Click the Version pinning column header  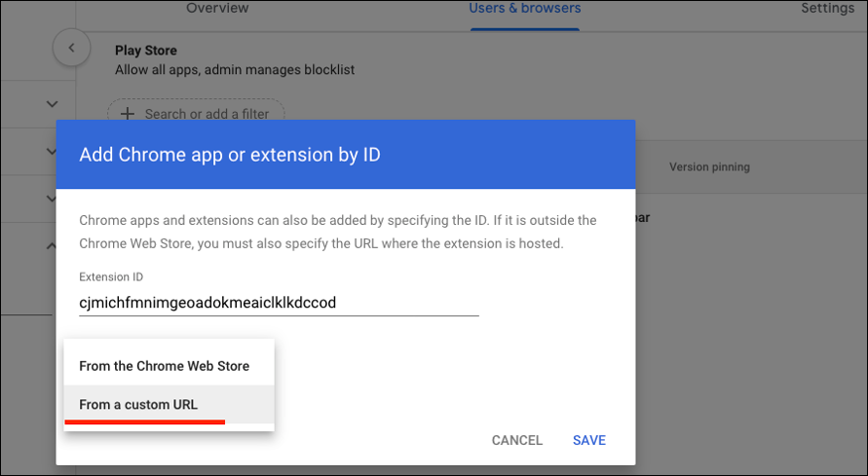coord(709,166)
